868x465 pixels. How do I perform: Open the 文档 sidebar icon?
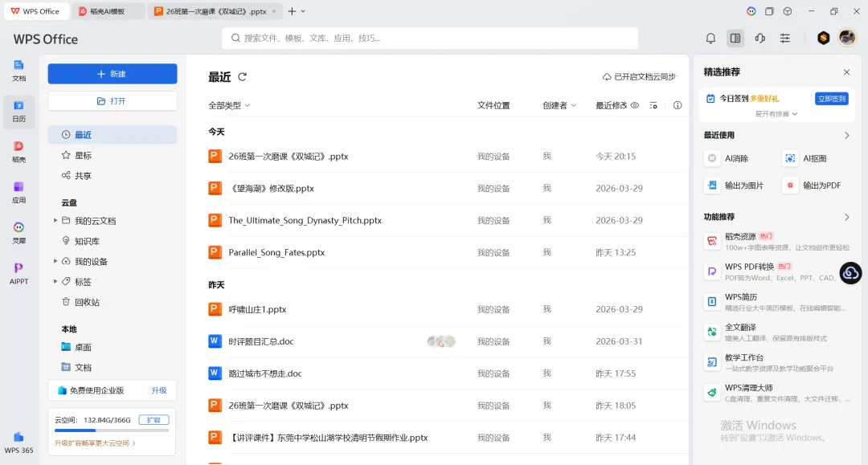point(18,70)
